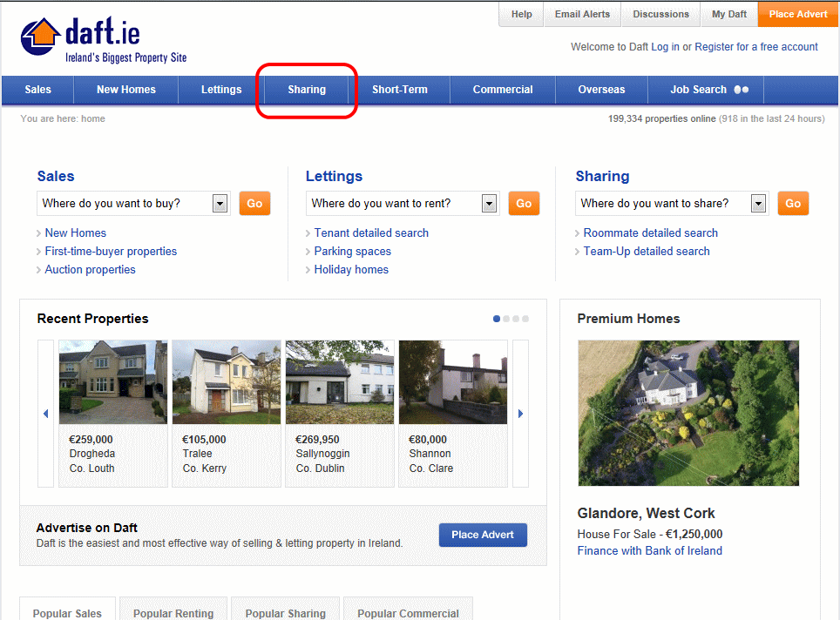This screenshot has width=840, height=620.
Task: Open the Sales navigation tab
Action: coord(38,90)
